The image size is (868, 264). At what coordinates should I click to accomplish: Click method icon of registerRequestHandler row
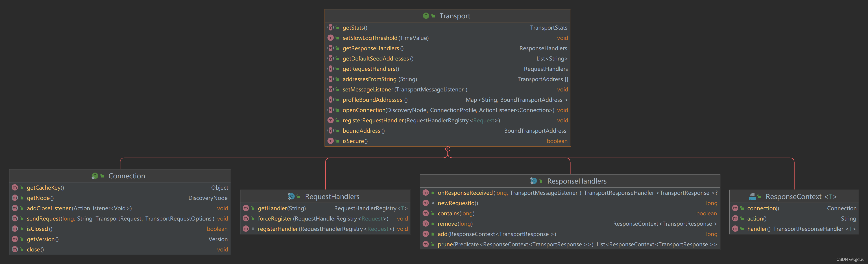tap(331, 120)
